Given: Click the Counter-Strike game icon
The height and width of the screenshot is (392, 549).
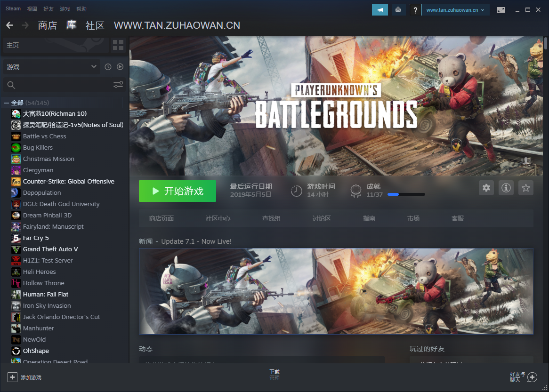Looking at the screenshot, I should (16, 181).
